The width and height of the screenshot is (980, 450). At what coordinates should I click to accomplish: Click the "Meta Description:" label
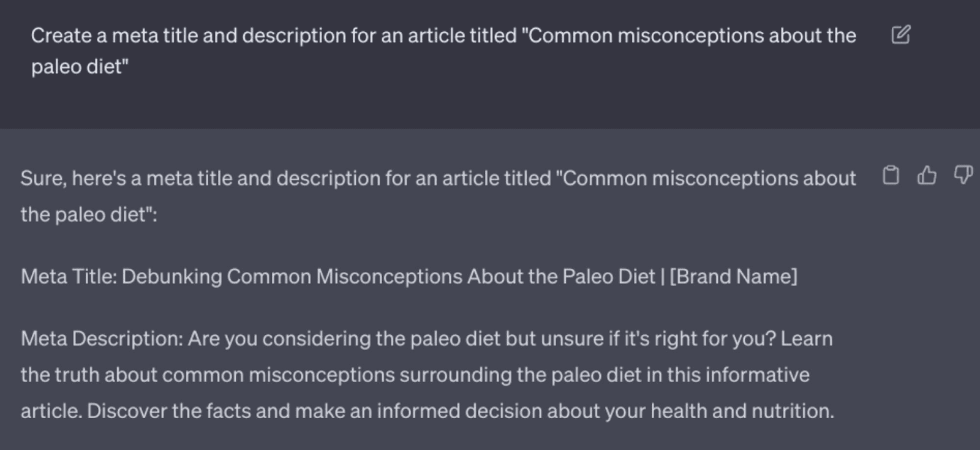click(102, 339)
